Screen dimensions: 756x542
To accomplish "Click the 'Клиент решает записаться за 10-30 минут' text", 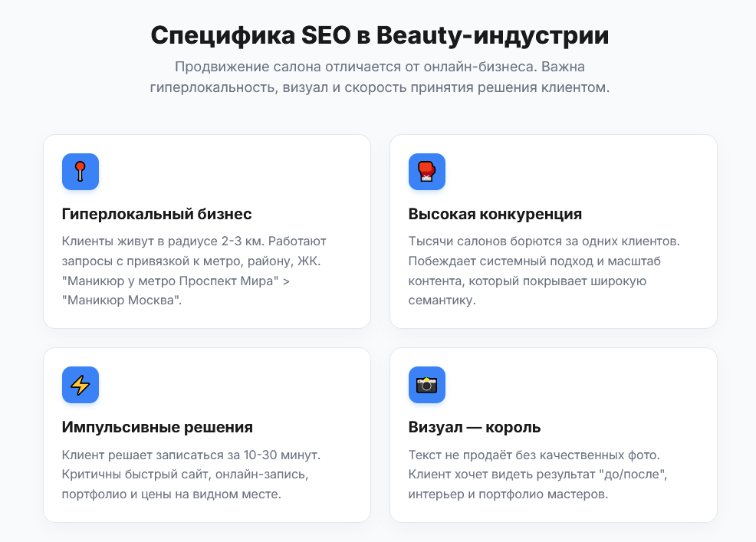I will tap(191, 455).
